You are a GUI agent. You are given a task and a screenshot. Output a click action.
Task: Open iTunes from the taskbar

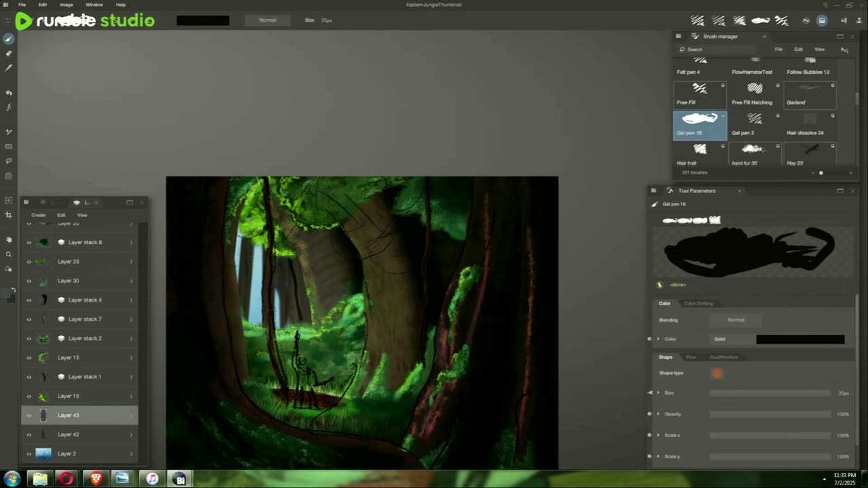[153, 479]
